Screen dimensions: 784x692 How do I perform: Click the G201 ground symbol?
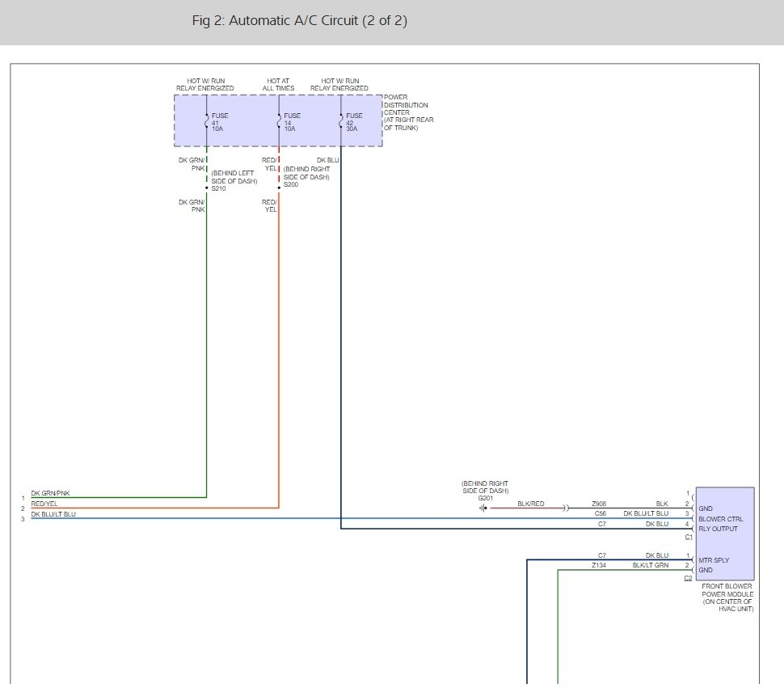(483, 508)
